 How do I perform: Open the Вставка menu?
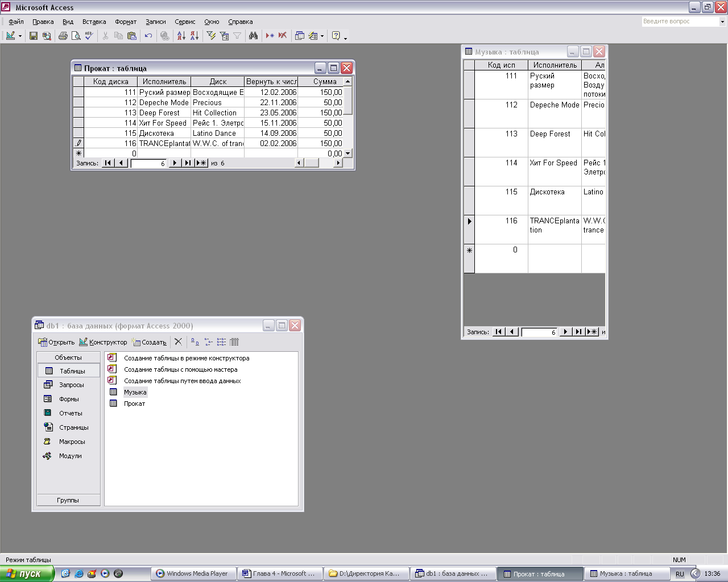94,22
